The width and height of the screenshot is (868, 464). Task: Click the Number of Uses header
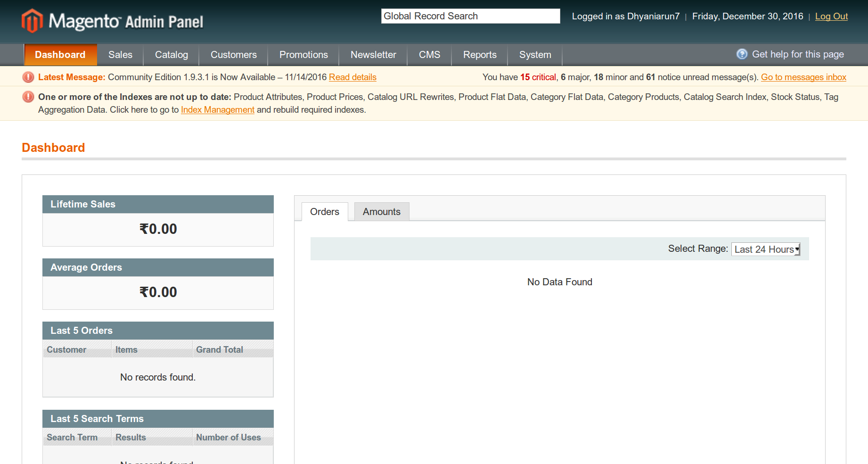click(233, 437)
